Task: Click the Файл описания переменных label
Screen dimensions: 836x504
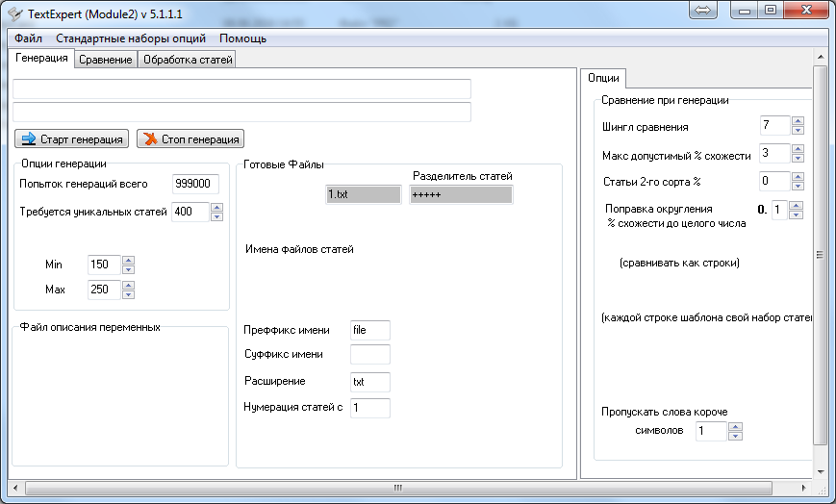Action: pyautogui.click(x=89, y=327)
